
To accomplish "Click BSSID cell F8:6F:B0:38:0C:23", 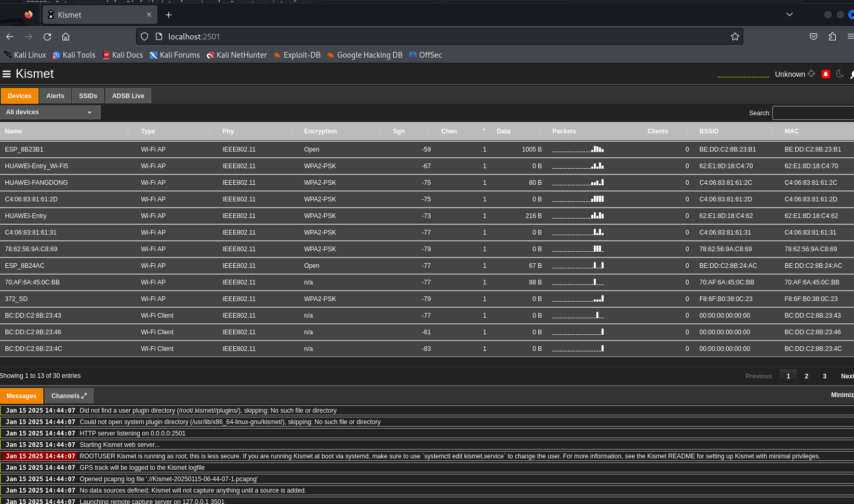I will pyautogui.click(x=726, y=299).
